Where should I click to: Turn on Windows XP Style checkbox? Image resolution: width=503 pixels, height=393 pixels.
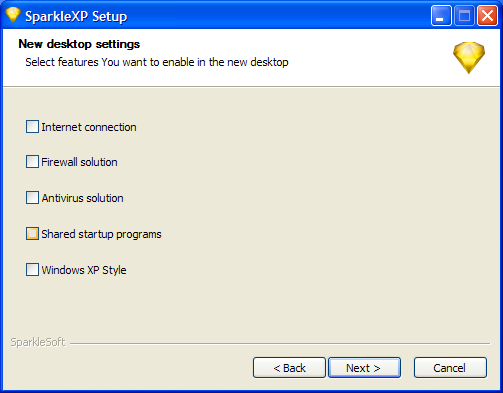[32, 270]
